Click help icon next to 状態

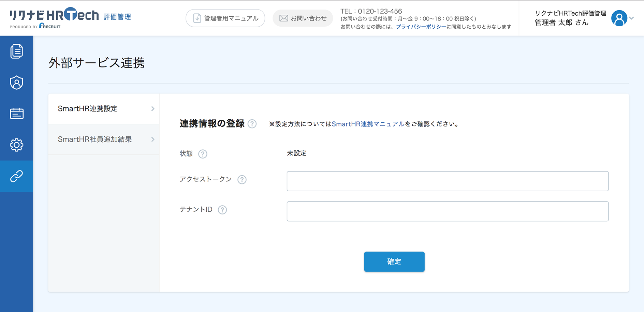(x=203, y=154)
